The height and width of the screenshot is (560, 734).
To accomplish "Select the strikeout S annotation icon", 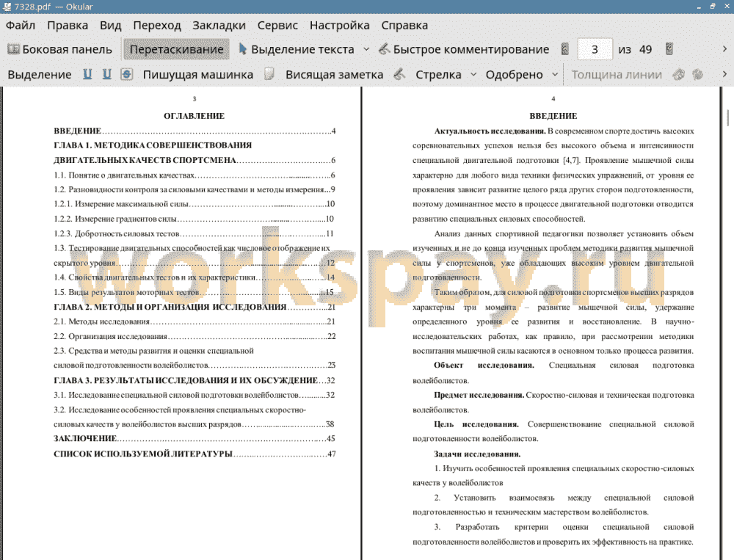I will click(126, 74).
